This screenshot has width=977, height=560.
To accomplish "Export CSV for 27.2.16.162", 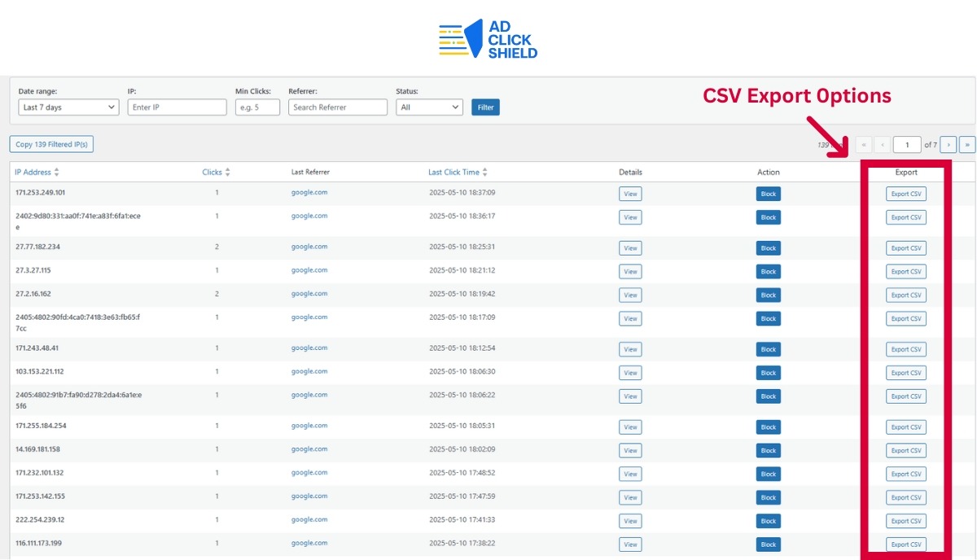I will pyautogui.click(x=906, y=295).
